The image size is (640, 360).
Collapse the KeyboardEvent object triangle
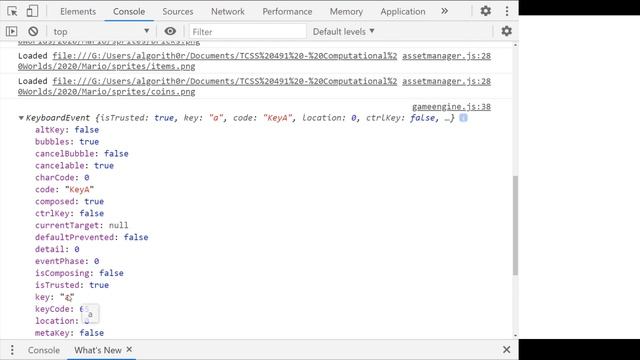21,118
